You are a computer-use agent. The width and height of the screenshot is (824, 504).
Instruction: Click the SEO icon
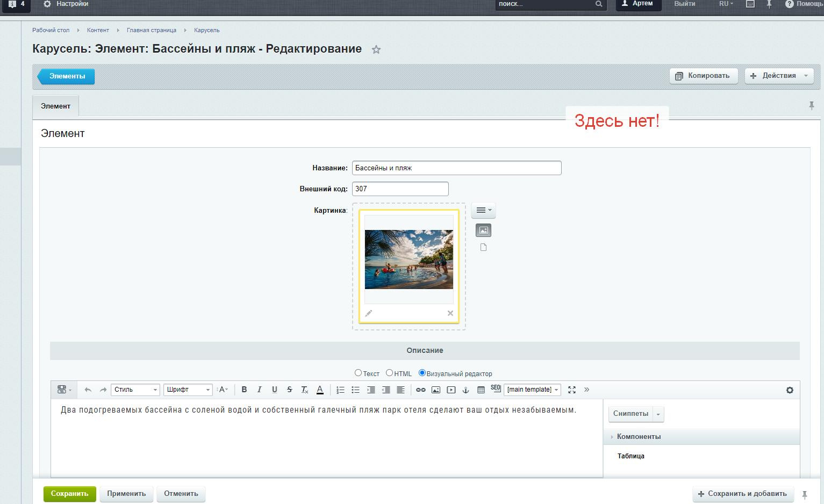click(x=496, y=388)
